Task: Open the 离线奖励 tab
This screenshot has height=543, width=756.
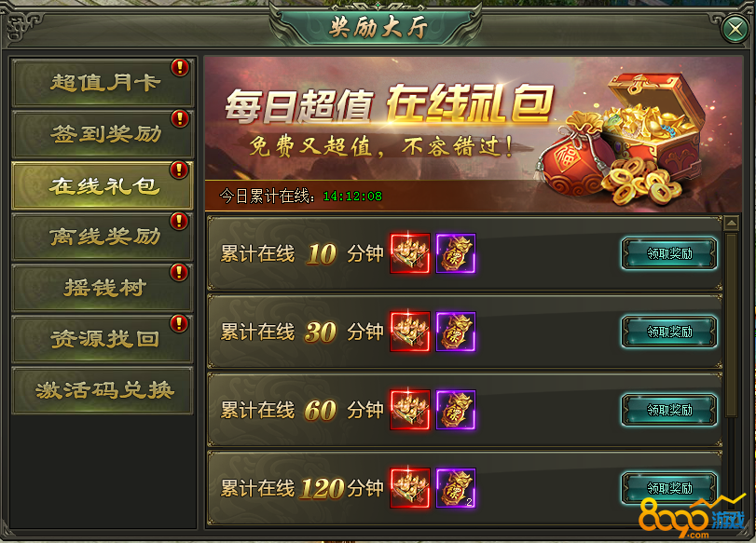Action: [x=103, y=237]
